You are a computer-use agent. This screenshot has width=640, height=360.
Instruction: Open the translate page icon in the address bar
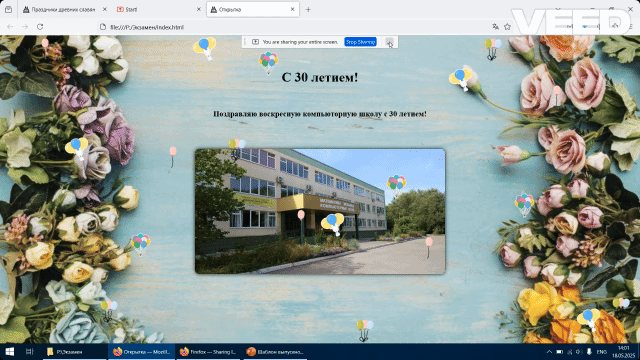[495, 27]
